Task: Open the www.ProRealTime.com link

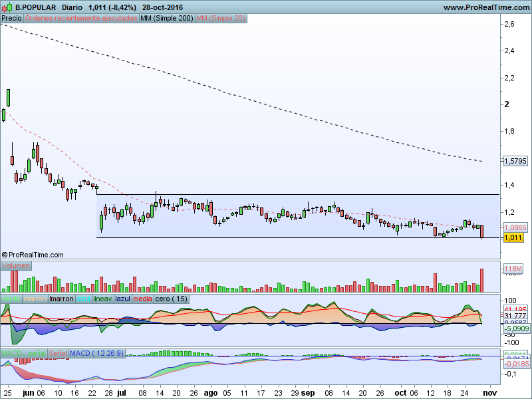Action: click(x=485, y=7)
